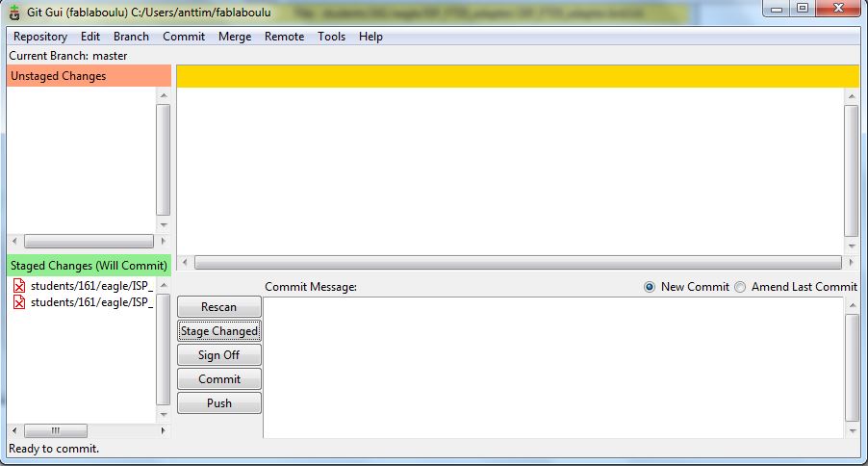The height and width of the screenshot is (466, 868).
Task: Click the Stage Changed button
Action: point(219,331)
